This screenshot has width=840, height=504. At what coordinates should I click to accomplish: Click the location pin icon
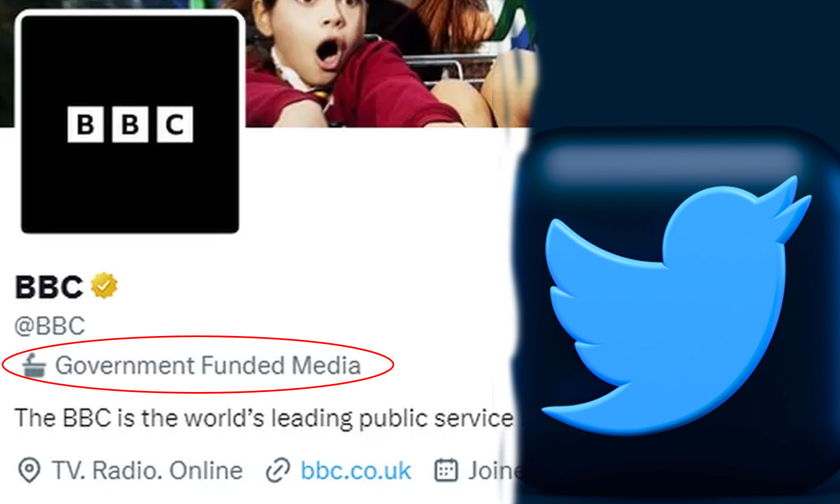point(29,470)
